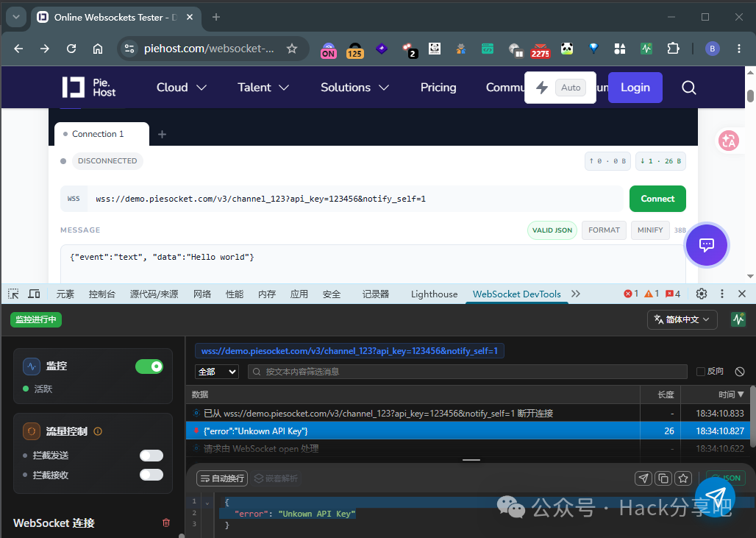This screenshot has width=756, height=538.
Task: Delete WebSocket connections with trash icon
Action: tap(166, 523)
